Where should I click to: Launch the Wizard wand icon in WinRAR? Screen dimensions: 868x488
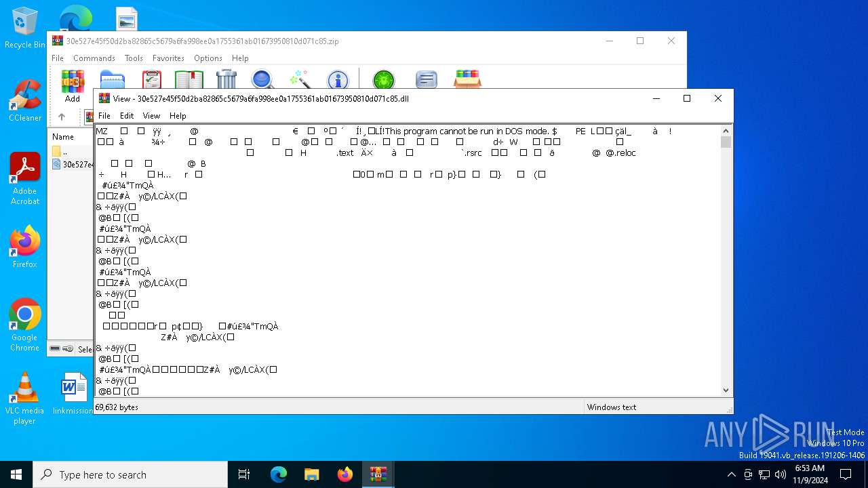point(300,80)
